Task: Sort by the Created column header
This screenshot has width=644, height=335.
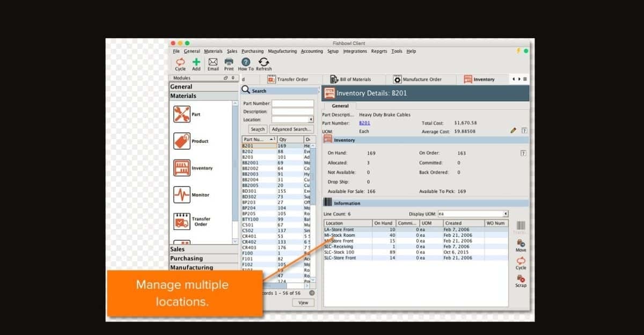Action: (463, 223)
